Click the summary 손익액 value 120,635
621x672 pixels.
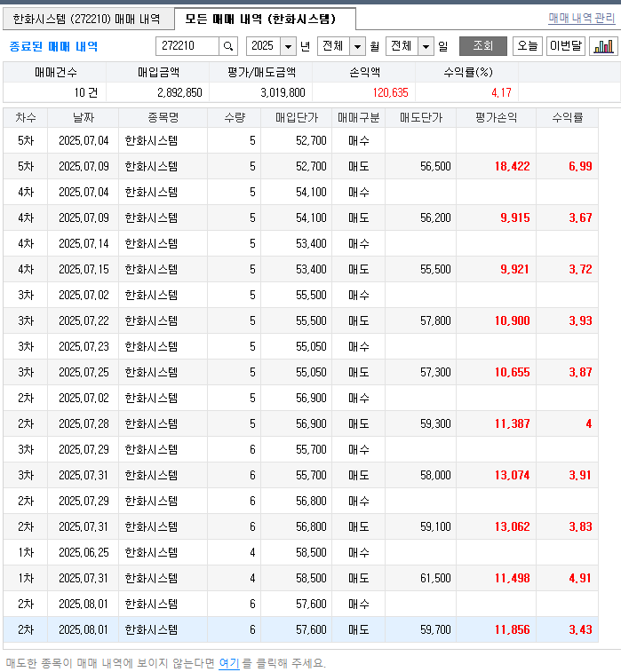pyautogui.click(x=390, y=92)
